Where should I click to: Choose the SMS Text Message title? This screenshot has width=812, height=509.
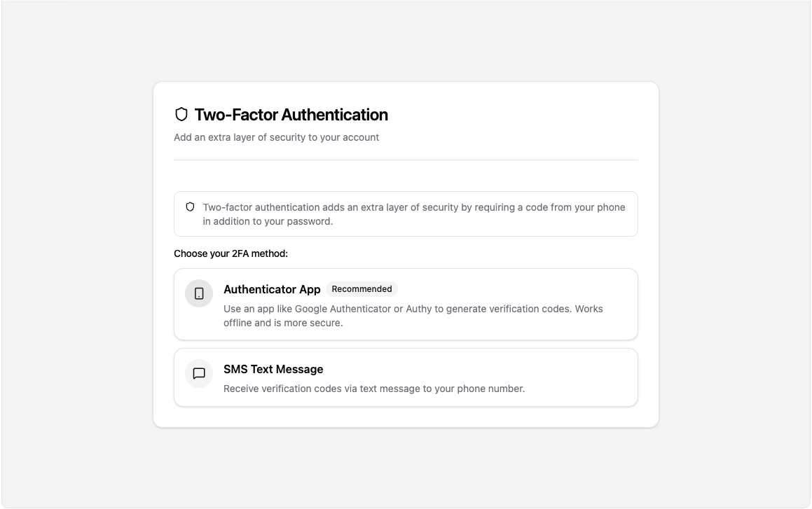pos(273,369)
